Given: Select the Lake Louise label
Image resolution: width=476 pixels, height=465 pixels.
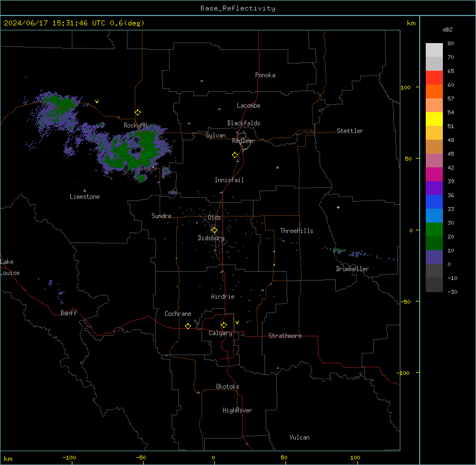Looking at the screenshot, I should (10, 267).
